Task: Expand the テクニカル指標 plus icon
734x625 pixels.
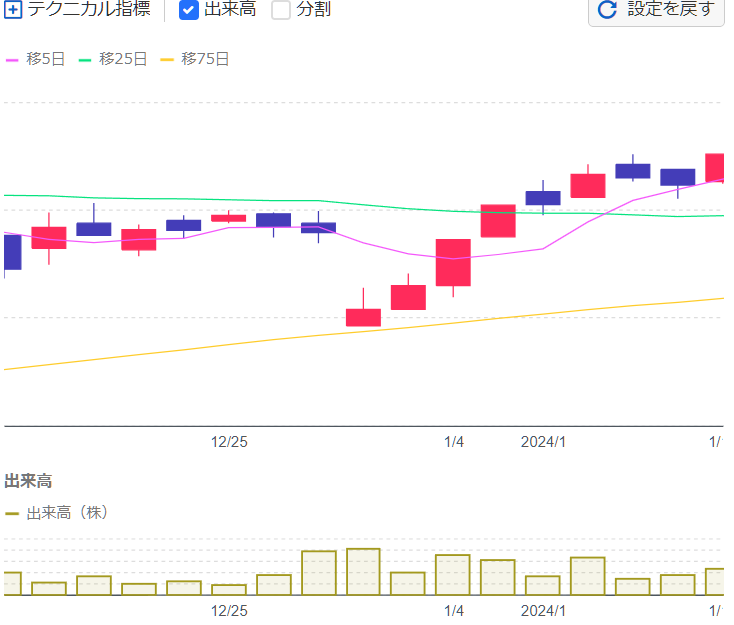Action: (13, 10)
